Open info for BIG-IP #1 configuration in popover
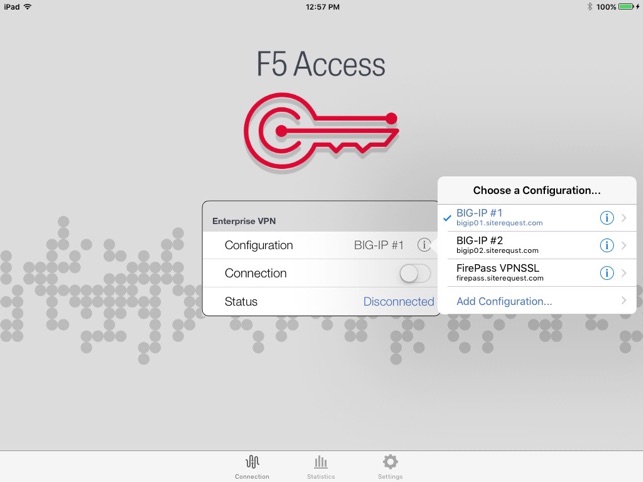This screenshot has width=643, height=482. pos(607,218)
